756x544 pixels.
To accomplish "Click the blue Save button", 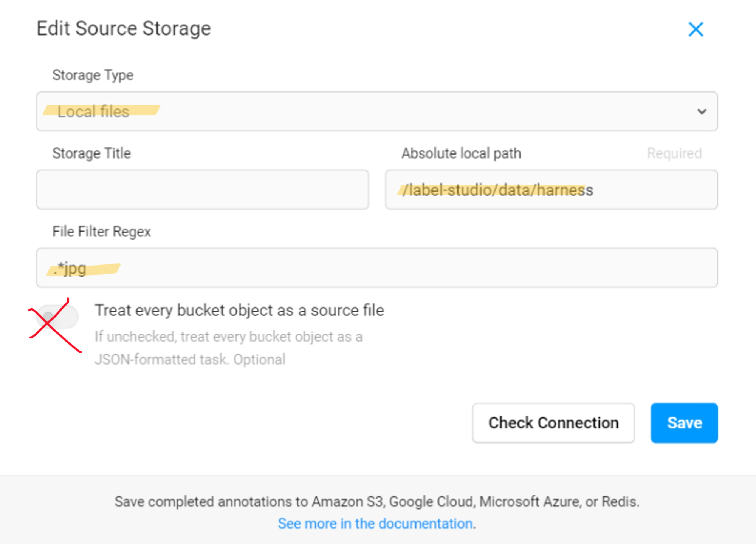I will coord(684,423).
